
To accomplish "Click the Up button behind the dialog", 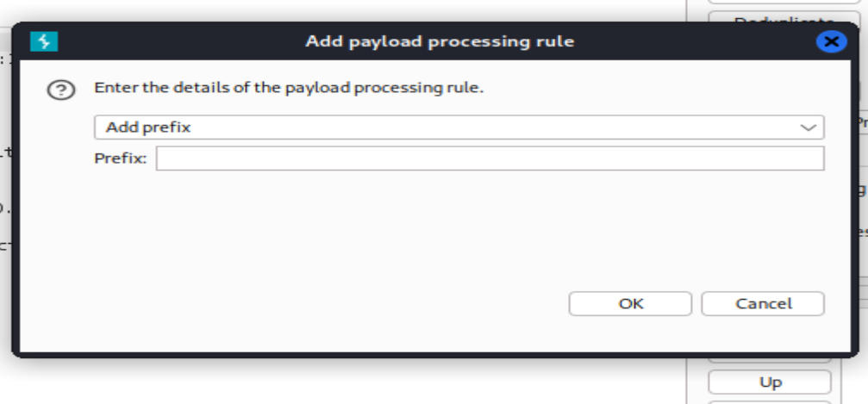I will point(770,382).
